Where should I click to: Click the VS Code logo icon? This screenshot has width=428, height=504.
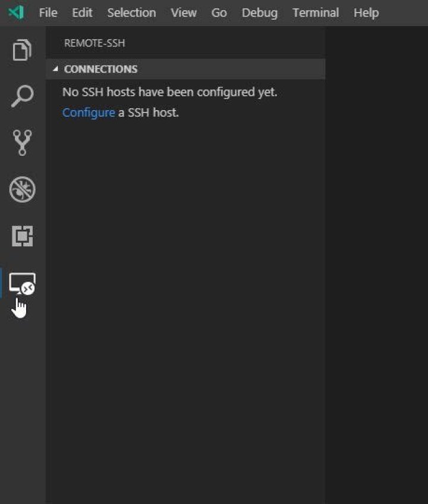(16, 12)
